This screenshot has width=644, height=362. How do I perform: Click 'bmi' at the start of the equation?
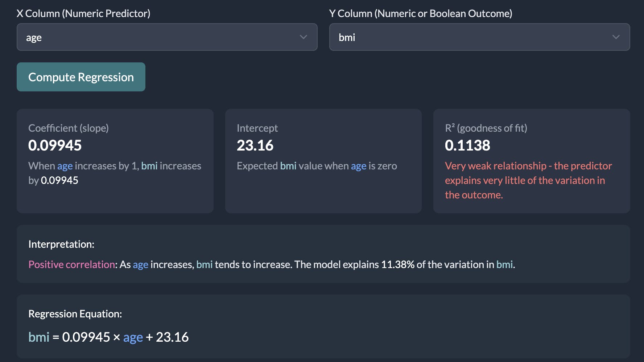pyautogui.click(x=39, y=337)
